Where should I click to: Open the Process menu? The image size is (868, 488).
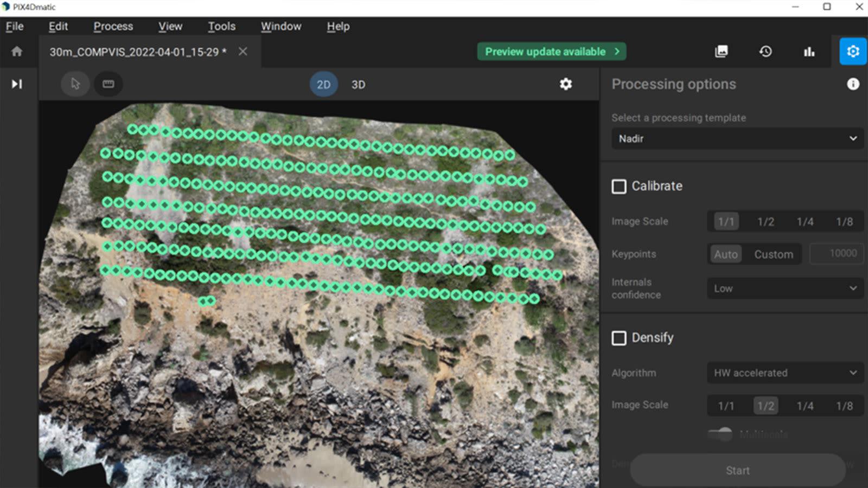pos(113,26)
